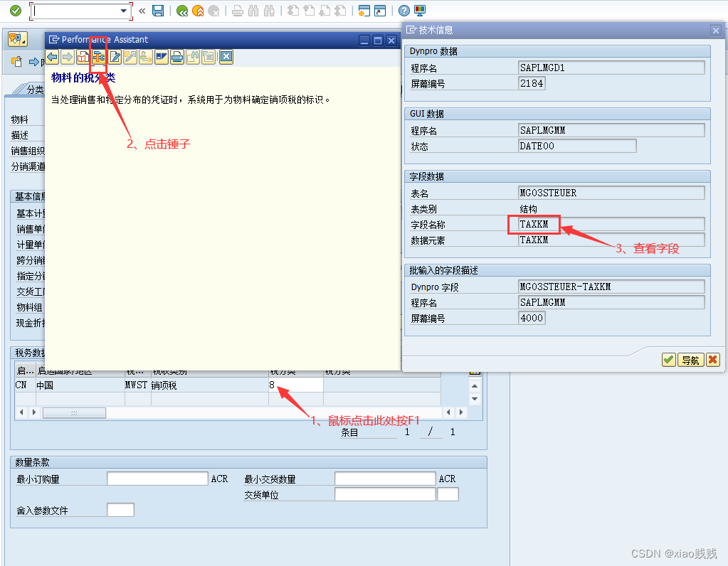The width and height of the screenshot is (728, 566).
Task: Click the Previous Page icon
Action: 309,11
